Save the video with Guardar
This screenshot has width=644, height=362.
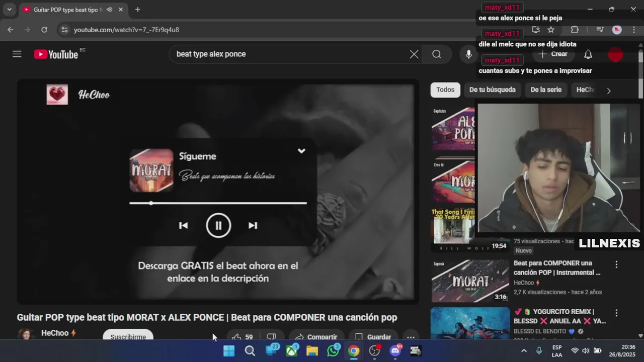[373, 337]
